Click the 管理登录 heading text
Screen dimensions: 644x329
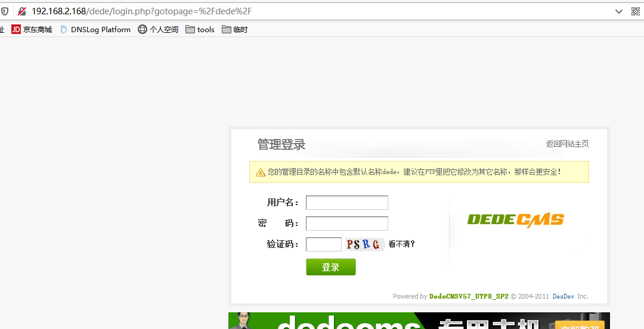(281, 145)
